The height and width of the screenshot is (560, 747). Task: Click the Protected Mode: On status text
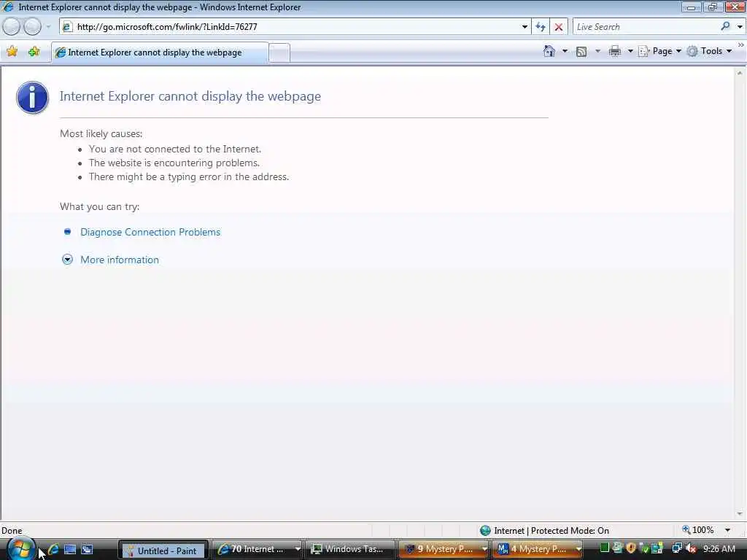pyautogui.click(x=570, y=531)
